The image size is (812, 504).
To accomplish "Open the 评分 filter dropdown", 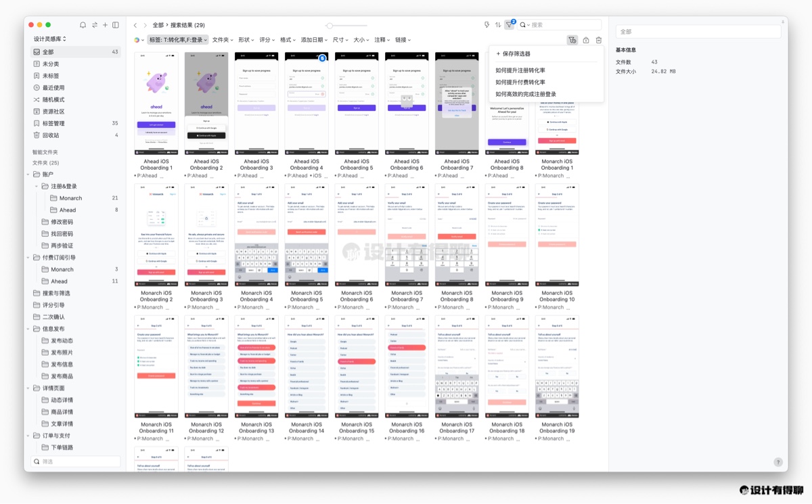I will pyautogui.click(x=267, y=40).
